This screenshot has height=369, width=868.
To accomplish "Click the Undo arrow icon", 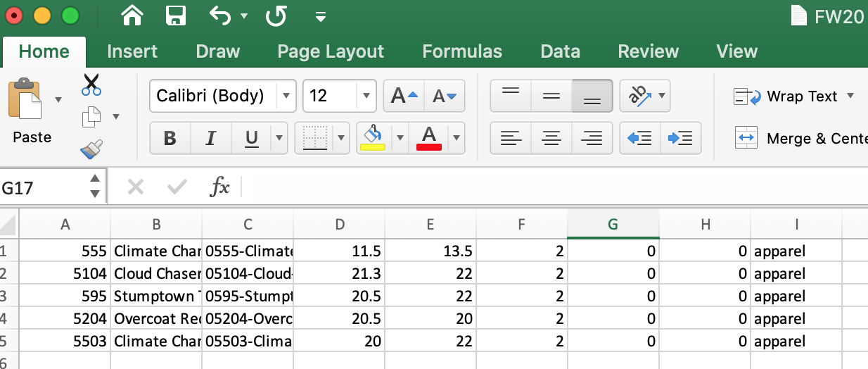I will pos(220,15).
